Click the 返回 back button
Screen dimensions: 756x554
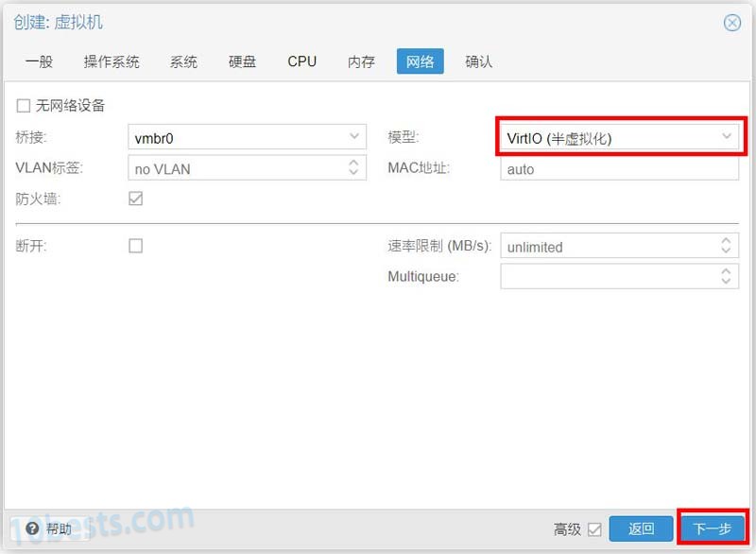coord(641,528)
